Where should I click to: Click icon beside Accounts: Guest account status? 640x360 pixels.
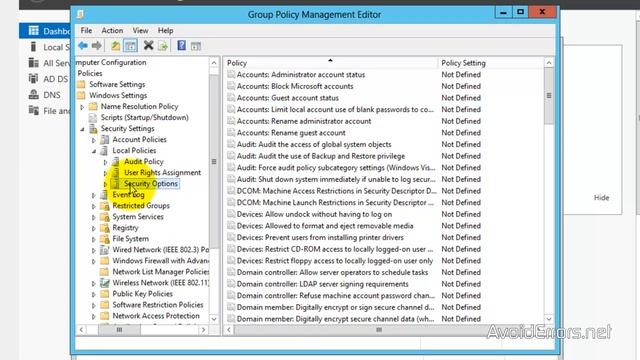pyautogui.click(x=231, y=98)
